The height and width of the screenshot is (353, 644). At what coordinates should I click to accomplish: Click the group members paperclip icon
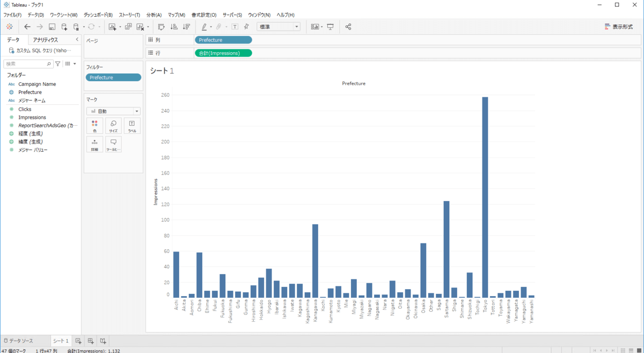219,26
